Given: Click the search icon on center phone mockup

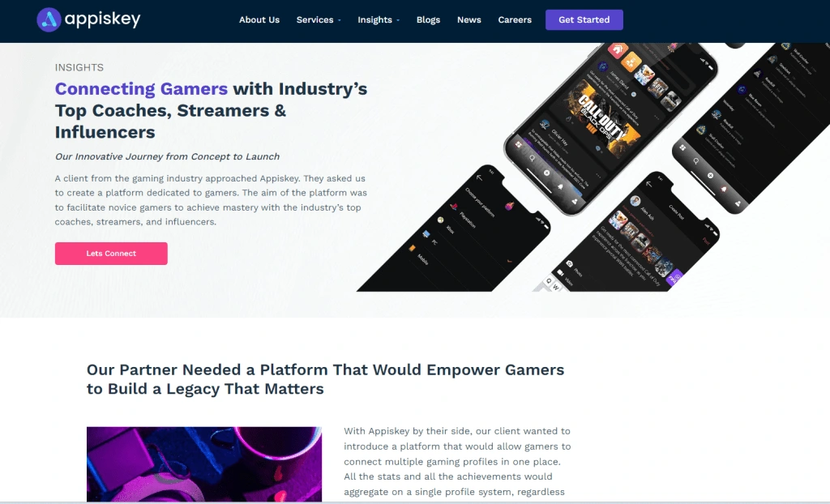Looking at the screenshot, I should pos(532,158).
